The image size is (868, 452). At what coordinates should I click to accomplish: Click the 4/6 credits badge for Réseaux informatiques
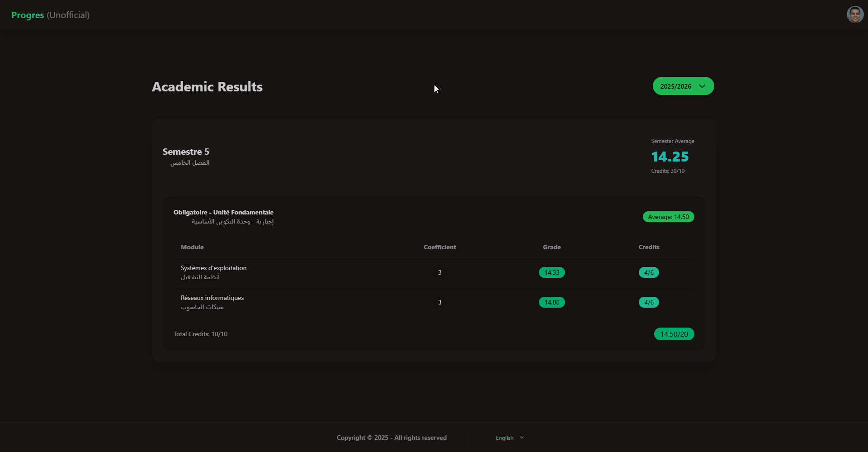coord(648,302)
